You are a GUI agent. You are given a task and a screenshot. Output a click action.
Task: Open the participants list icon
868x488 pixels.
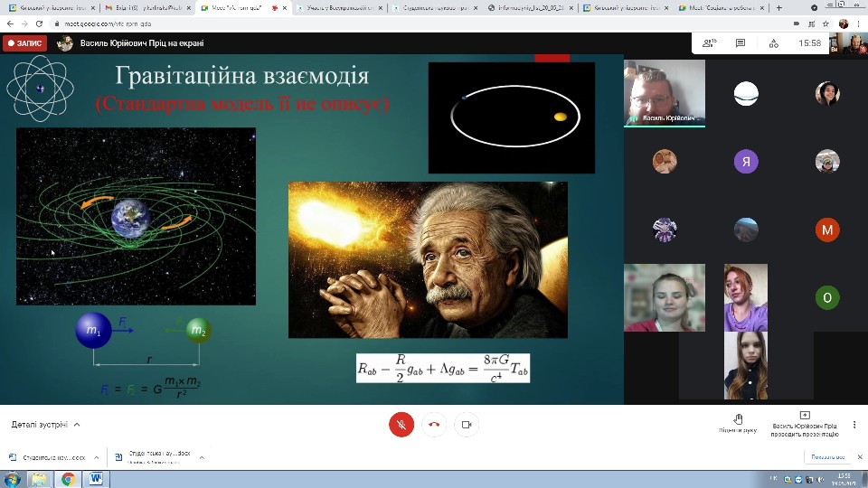click(708, 42)
